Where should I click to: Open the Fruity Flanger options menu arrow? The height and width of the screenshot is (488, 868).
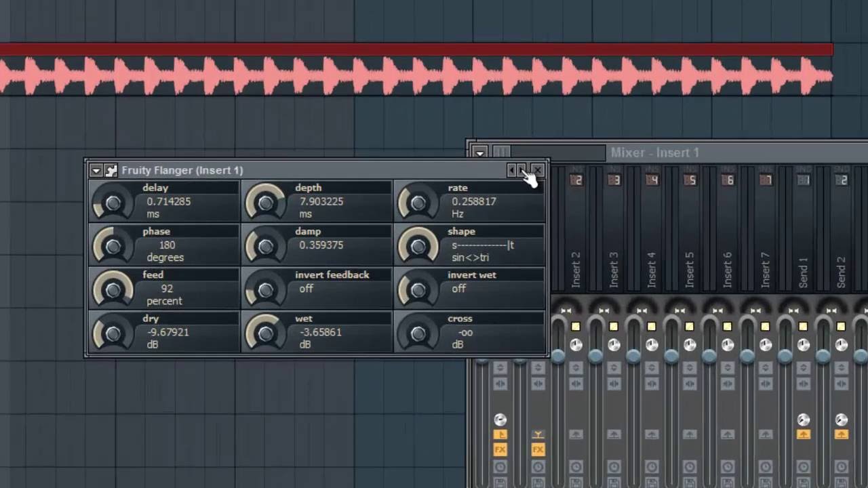pos(96,170)
